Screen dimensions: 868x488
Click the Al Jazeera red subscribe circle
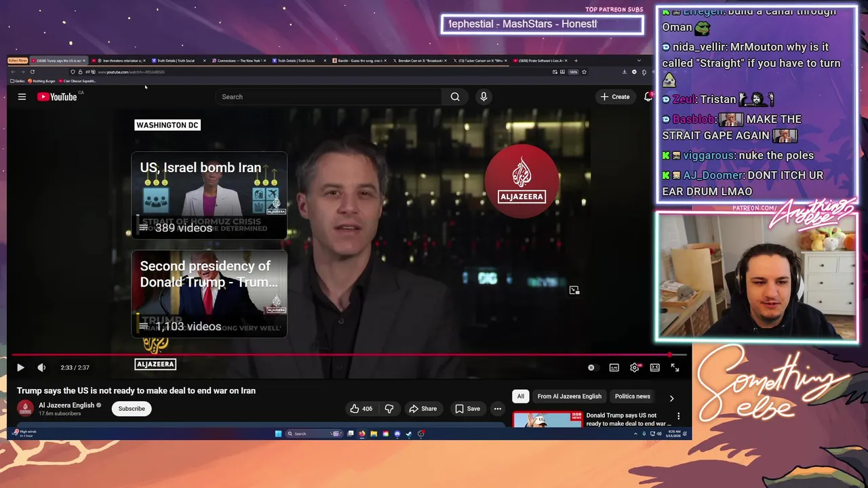tap(521, 180)
